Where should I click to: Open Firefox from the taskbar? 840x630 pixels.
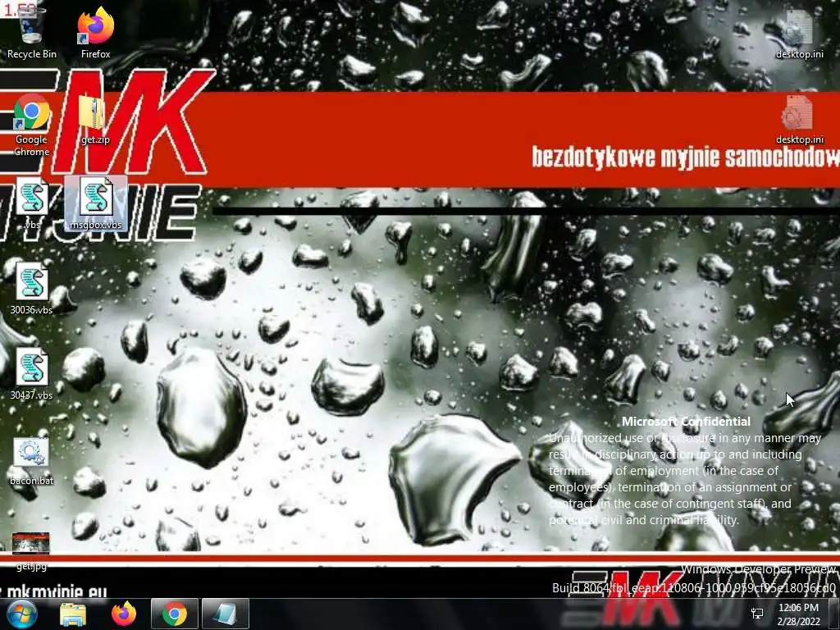coord(124,614)
